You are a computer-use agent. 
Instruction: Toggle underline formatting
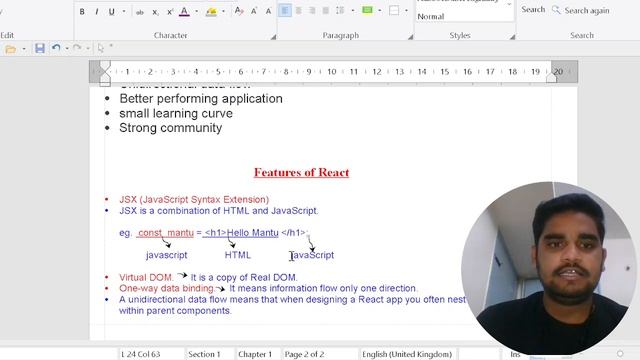point(111,12)
